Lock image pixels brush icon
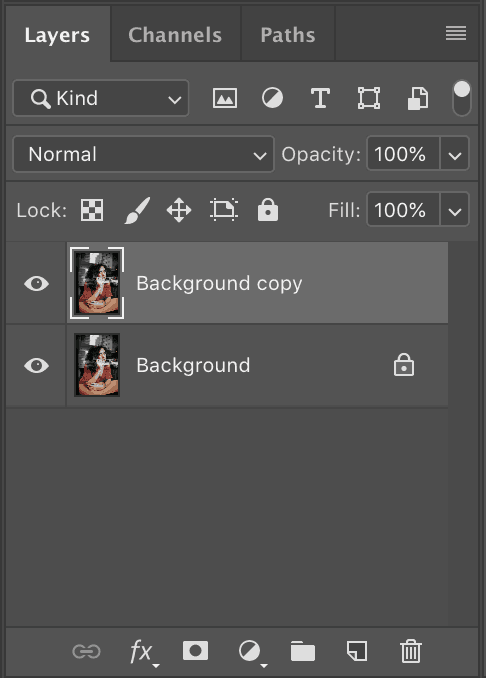Viewport: 486px width, 678px height. coord(137,211)
